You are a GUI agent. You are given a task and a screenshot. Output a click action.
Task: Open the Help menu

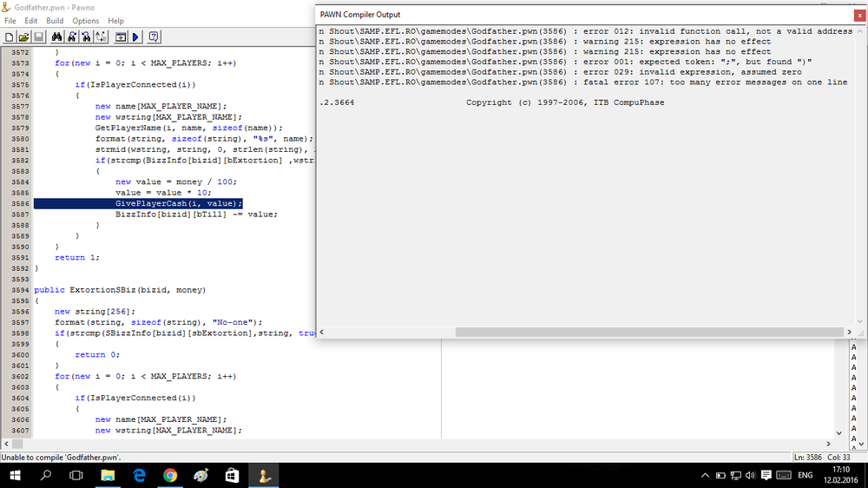pos(115,21)
